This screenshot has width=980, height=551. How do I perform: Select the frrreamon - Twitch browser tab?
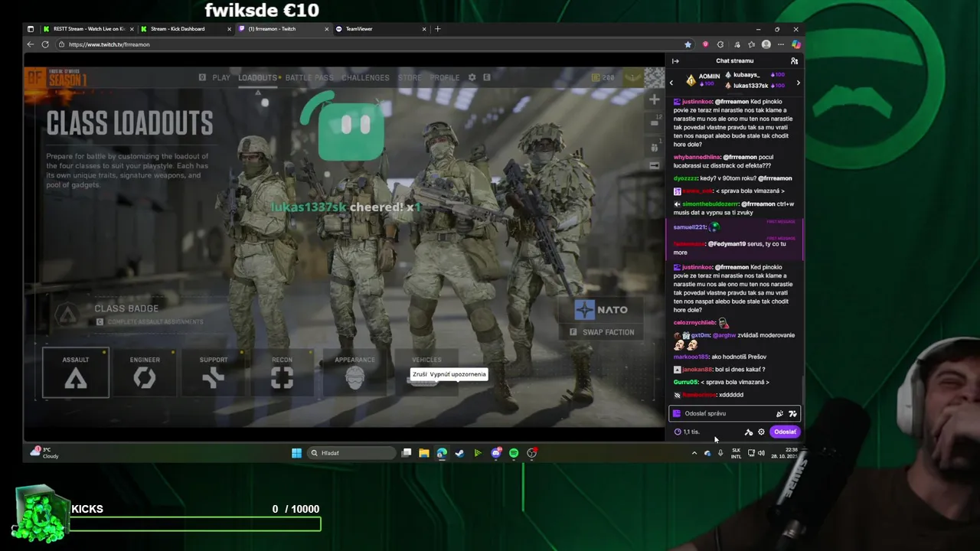283,29
